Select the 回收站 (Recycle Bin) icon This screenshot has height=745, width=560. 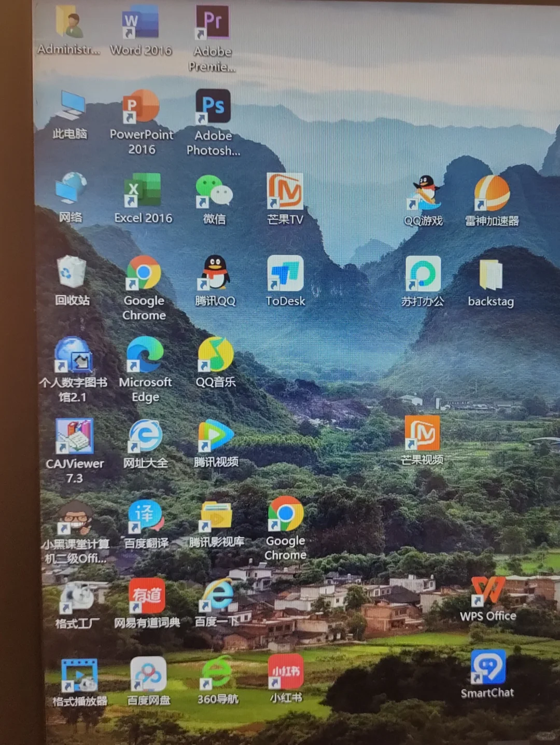coord(72,272)
